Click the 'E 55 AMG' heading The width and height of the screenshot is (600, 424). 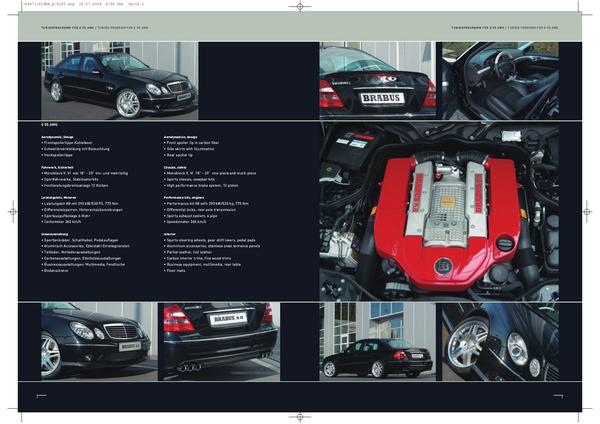(x=49, y=125)
